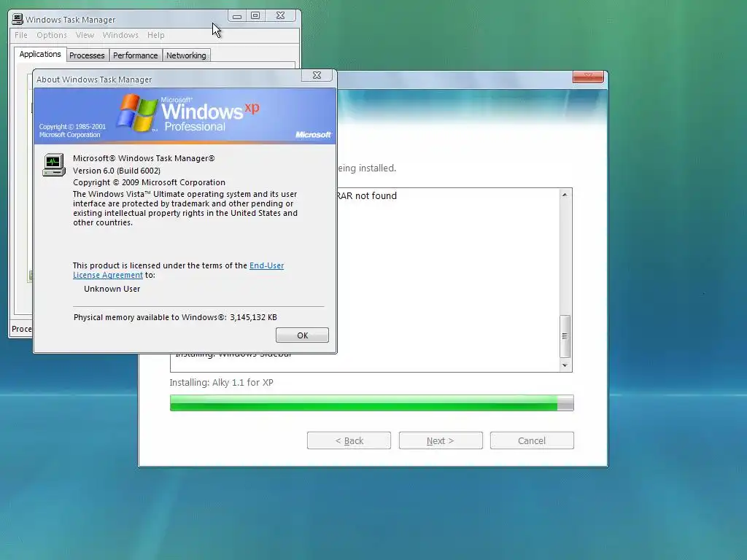The width and height of the screenshot is (747, 560).
Task: Open the View menu in Task Manager
Action: coord(85,35)
